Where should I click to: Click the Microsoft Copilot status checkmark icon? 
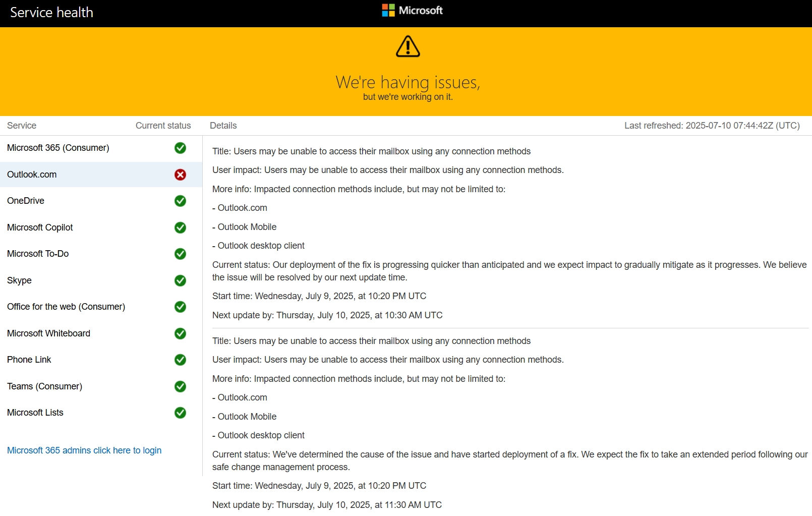click(x=180, y=227)
